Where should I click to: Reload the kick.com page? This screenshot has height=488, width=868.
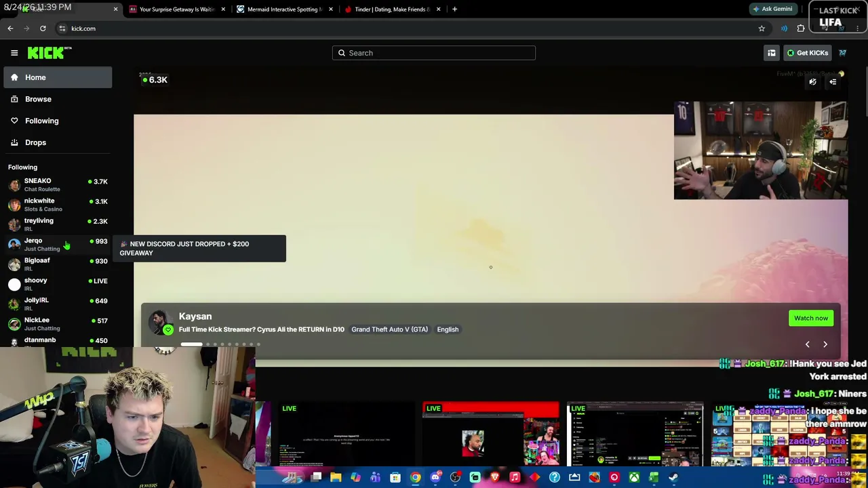point(43,28)
